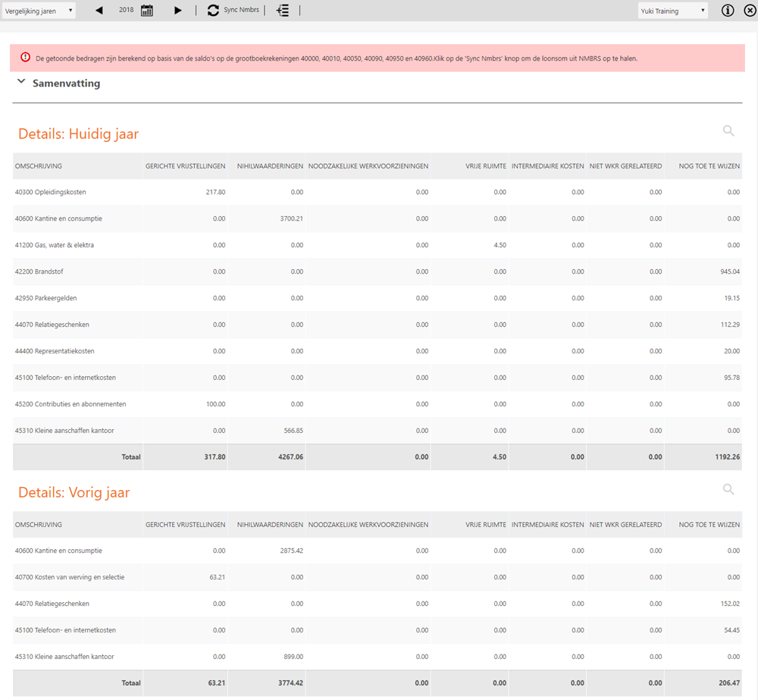This screenshot has height=700, width=758.
Task: Search in Details: Vorig jaar table
Action: coord(728,489)
